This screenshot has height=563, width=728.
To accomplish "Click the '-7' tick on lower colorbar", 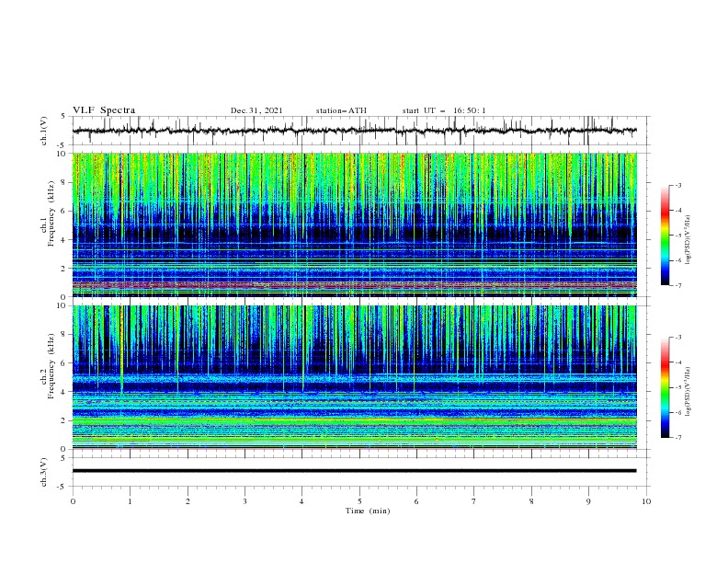I will (x=677, y=438).
